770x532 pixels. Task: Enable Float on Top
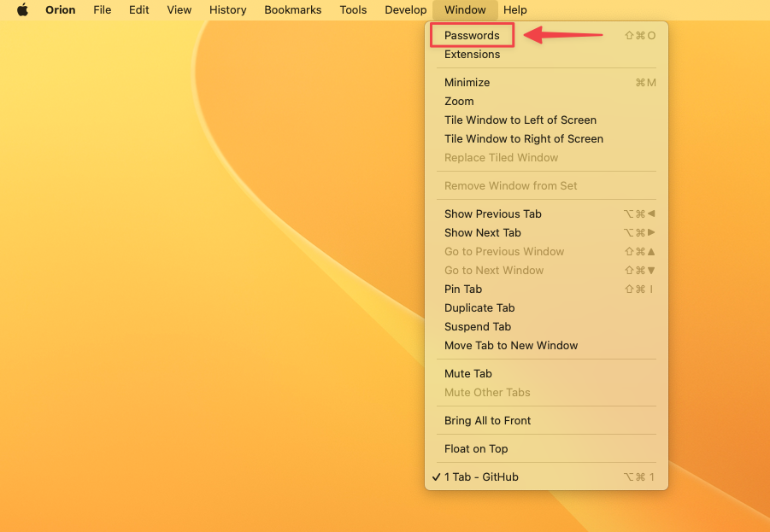473,448
